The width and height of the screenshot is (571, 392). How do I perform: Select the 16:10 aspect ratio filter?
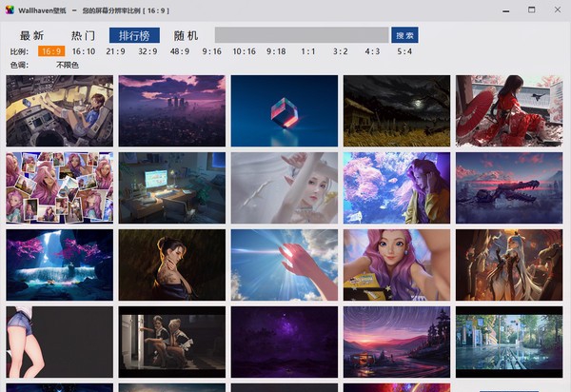point(84,51)
